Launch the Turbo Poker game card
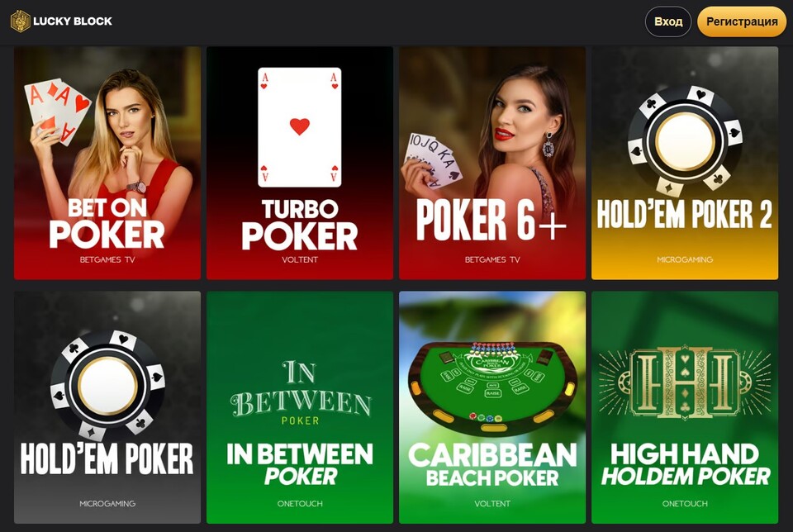 (300, 163)
